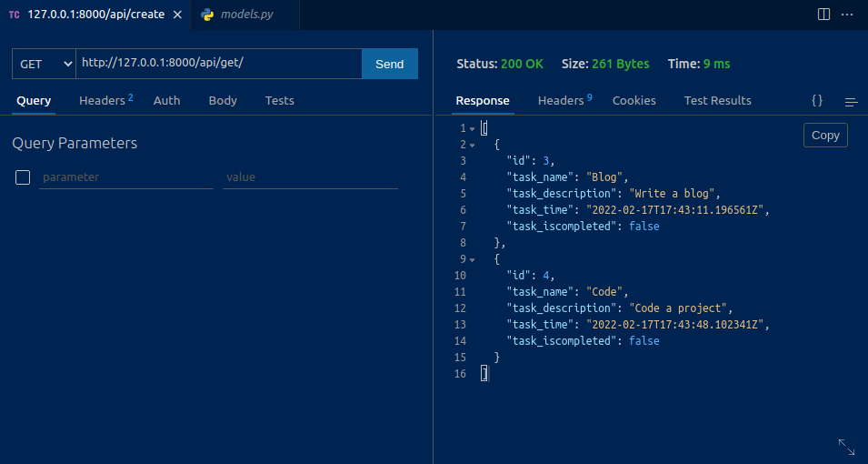Click the Python icon on models.py tab
Screen dimensions: 868x464
click(x=208, y=15)
